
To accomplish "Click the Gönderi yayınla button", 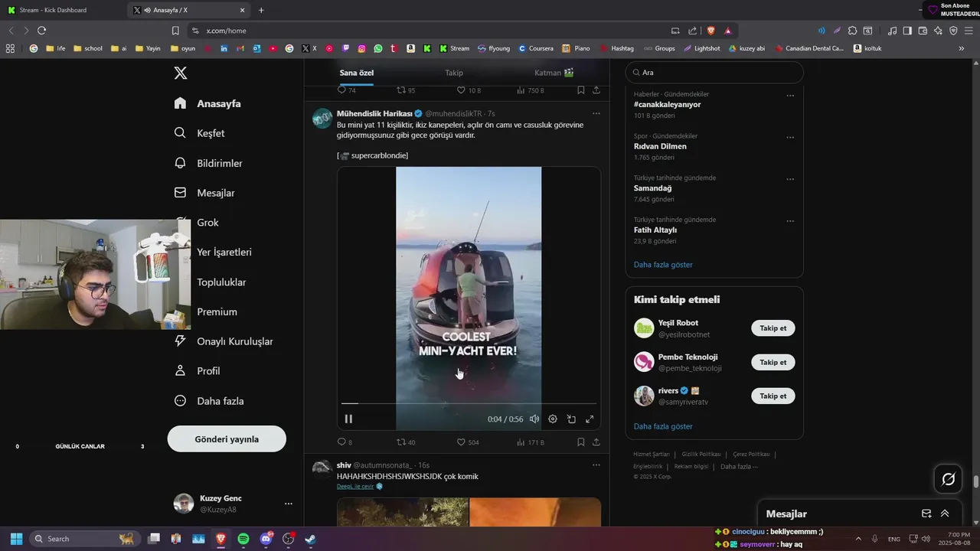I will [227, 439].
